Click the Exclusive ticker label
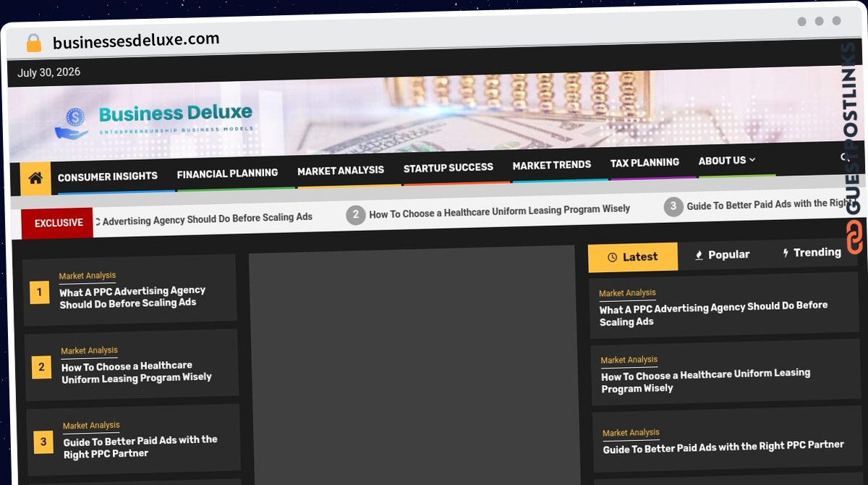This screenshot has width=868, height=485. (58, 223)
